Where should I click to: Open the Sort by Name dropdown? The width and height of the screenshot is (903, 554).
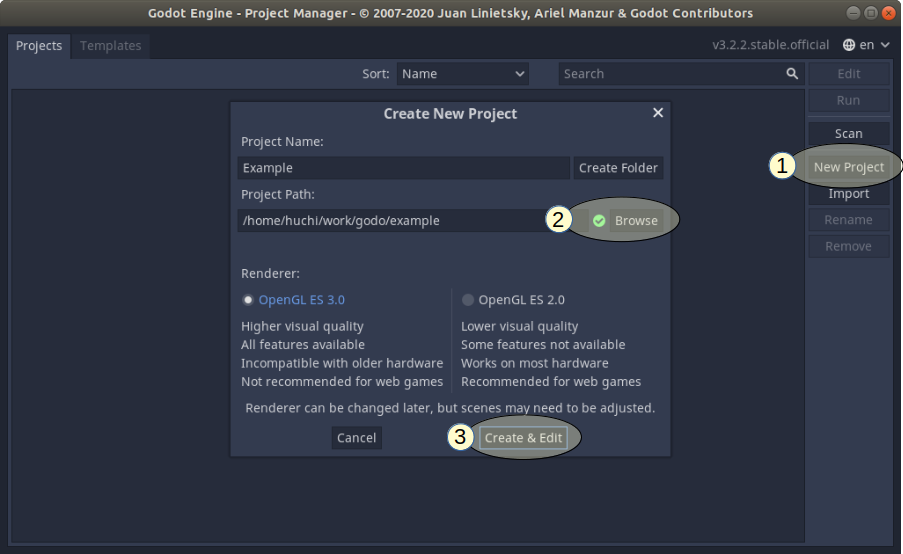(462, 74)
